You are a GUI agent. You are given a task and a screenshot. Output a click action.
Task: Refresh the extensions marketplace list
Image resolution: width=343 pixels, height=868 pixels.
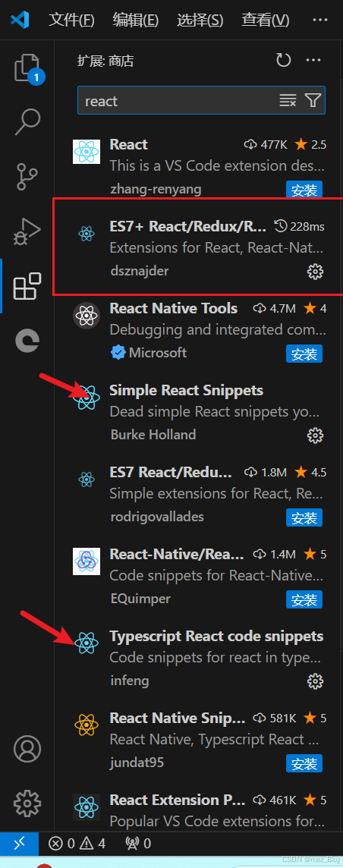tap(284, 60)
